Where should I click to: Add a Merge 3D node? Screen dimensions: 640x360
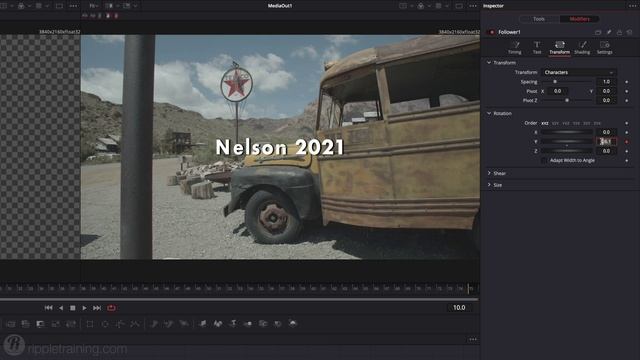tap(248, 324)
